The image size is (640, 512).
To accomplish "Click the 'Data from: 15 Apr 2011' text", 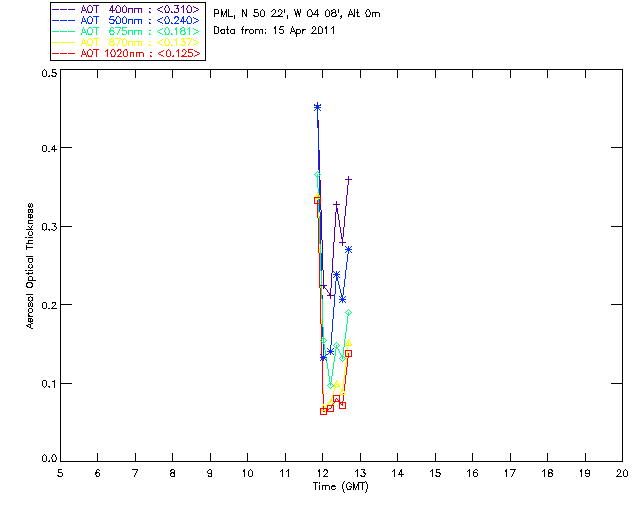I will tap(274, 31).
